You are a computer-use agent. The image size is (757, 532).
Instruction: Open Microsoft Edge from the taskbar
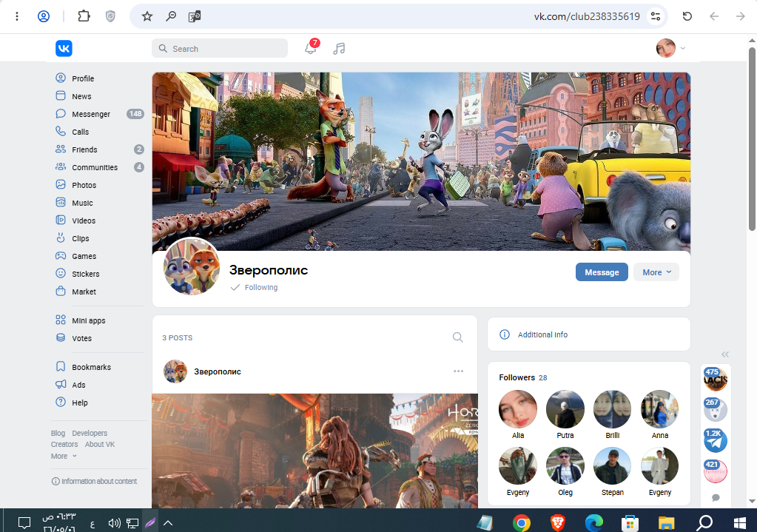[x=593, y=522]
